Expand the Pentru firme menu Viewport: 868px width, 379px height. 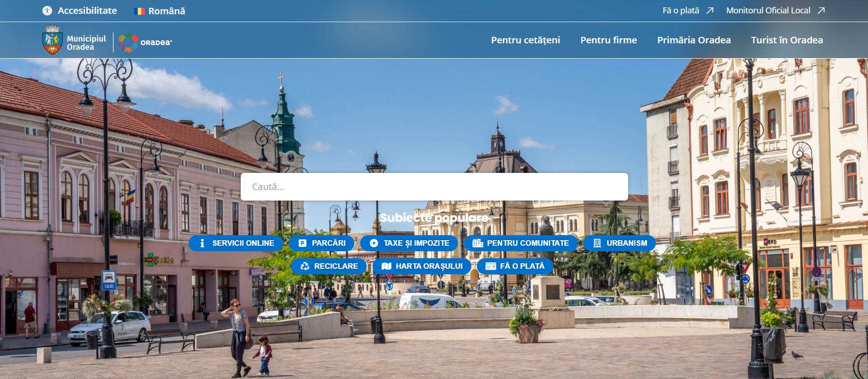608,40
